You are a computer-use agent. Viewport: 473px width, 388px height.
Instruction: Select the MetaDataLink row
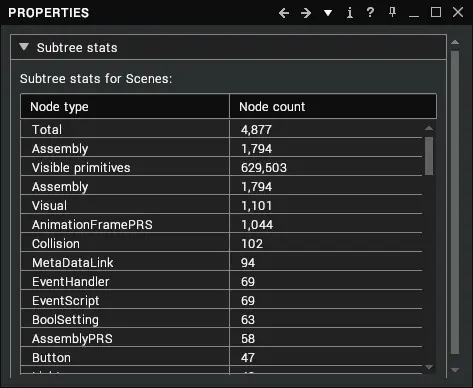coord(222,263)
